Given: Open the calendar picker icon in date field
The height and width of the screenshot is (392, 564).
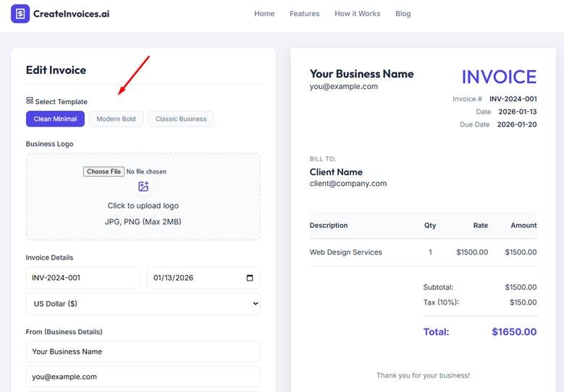Looking at the screenshot, I should (x=250, y=278).
